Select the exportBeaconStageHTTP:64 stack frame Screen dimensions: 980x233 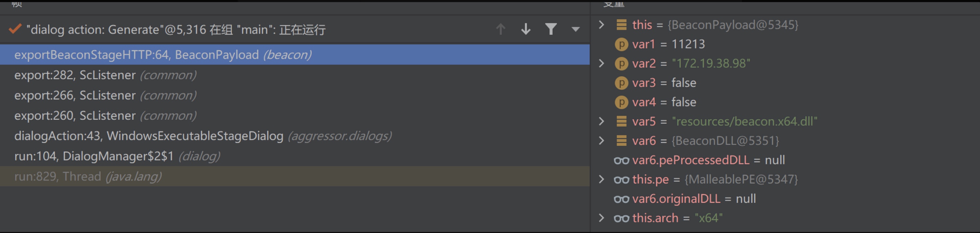point(163,55)
